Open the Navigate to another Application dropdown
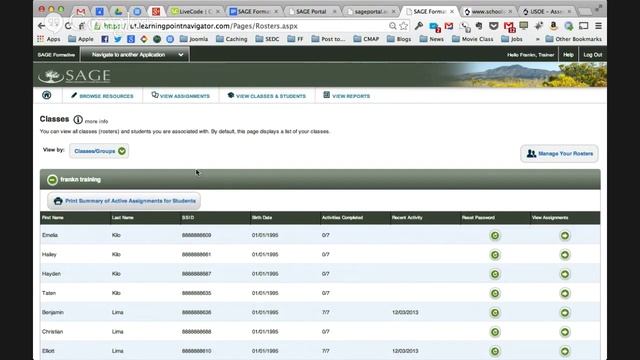 [x=135, y=54]
